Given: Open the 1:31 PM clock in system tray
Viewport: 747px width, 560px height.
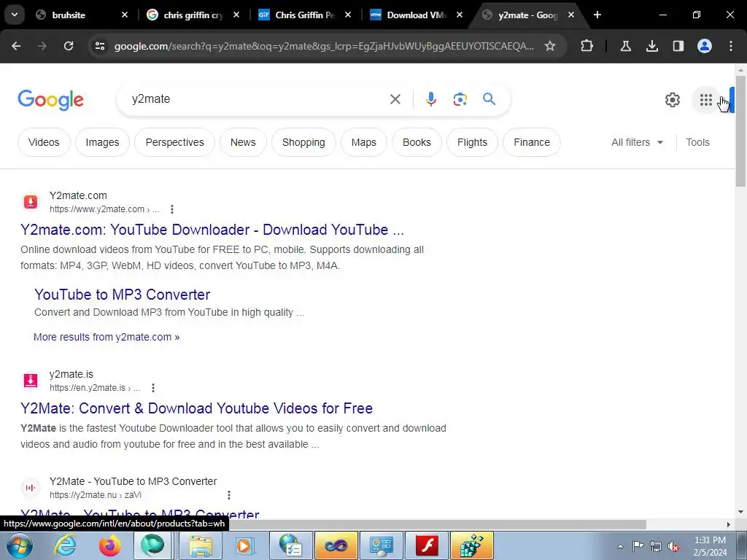Looking at the screenshot, I should point(710,546).
